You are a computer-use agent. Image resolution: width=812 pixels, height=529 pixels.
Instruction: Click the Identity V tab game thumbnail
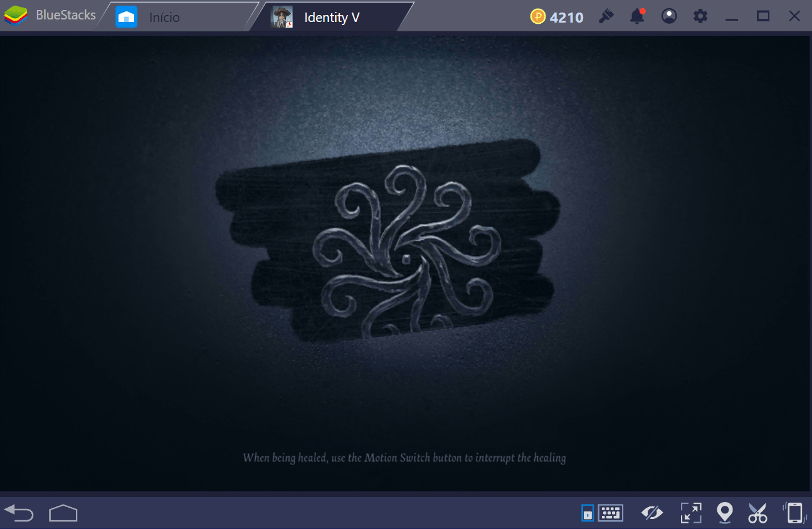[282, 17]
